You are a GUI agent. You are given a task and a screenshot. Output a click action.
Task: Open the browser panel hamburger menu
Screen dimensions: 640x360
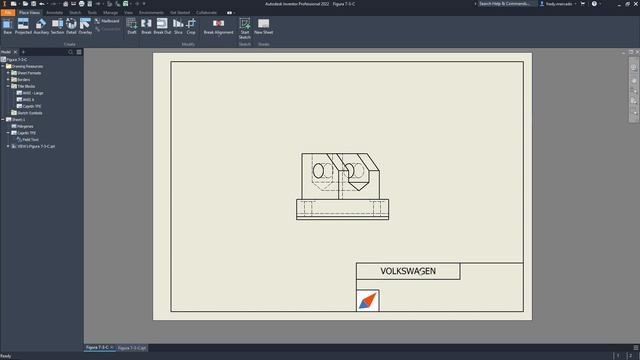(x=79, y=52)
